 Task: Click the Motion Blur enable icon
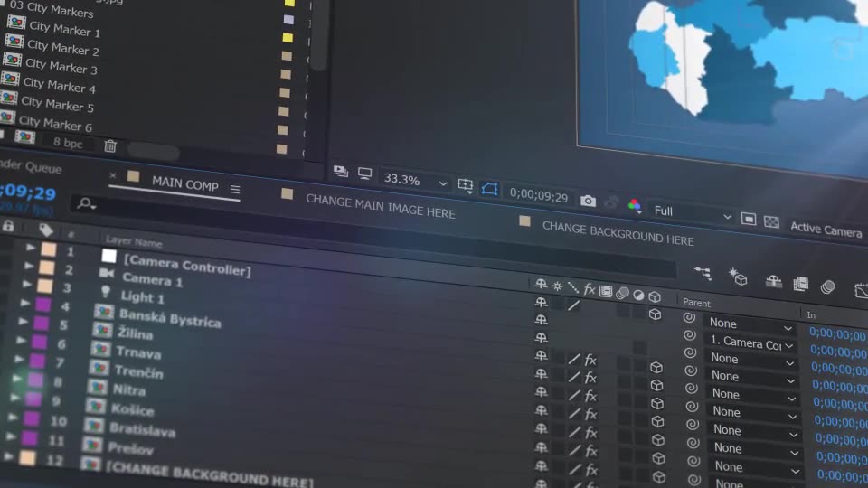(x=827, y=287)
